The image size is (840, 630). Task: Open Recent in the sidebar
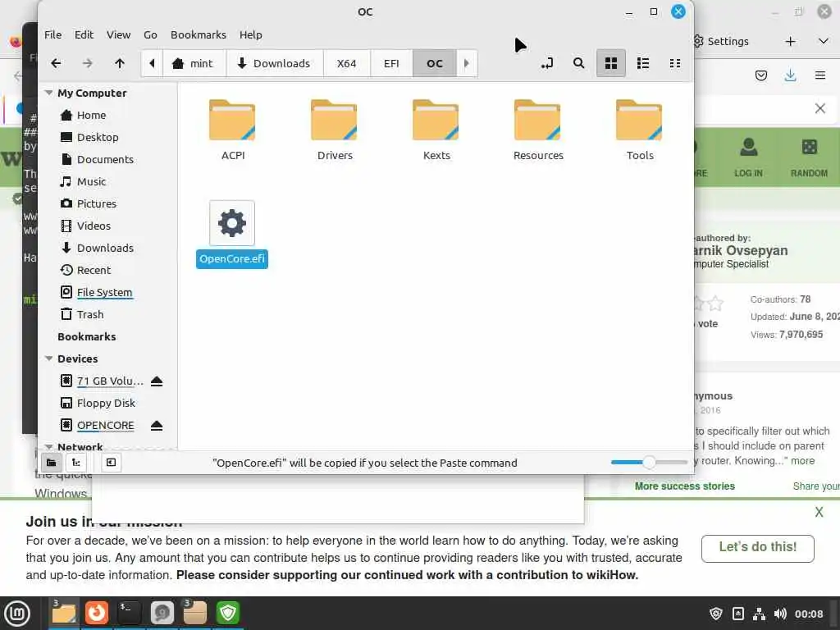coord(94,270)
